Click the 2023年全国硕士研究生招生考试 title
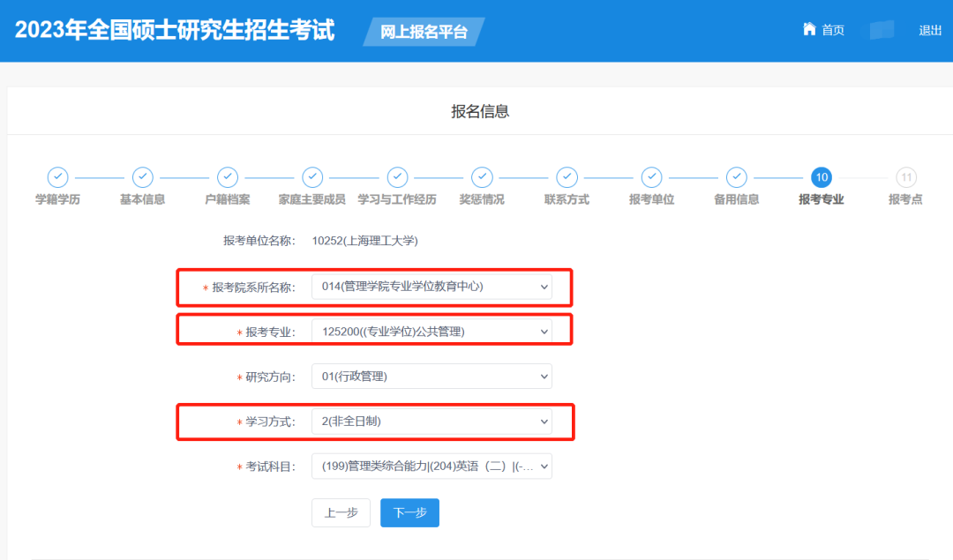The image size is (953, 560). coord(175,30)
